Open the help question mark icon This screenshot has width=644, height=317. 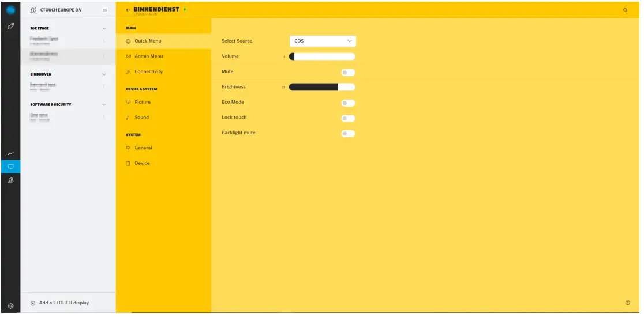tap(628, 303)
